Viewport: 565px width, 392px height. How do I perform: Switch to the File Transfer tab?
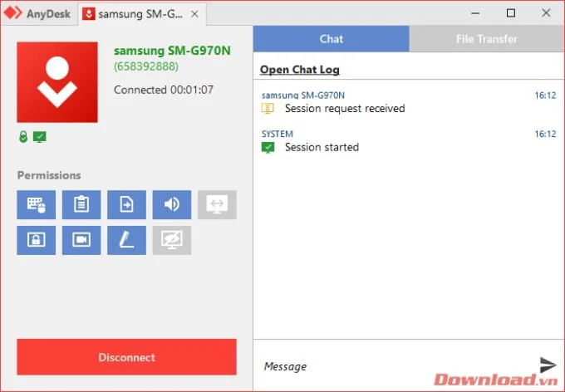(x=486, y=38)
